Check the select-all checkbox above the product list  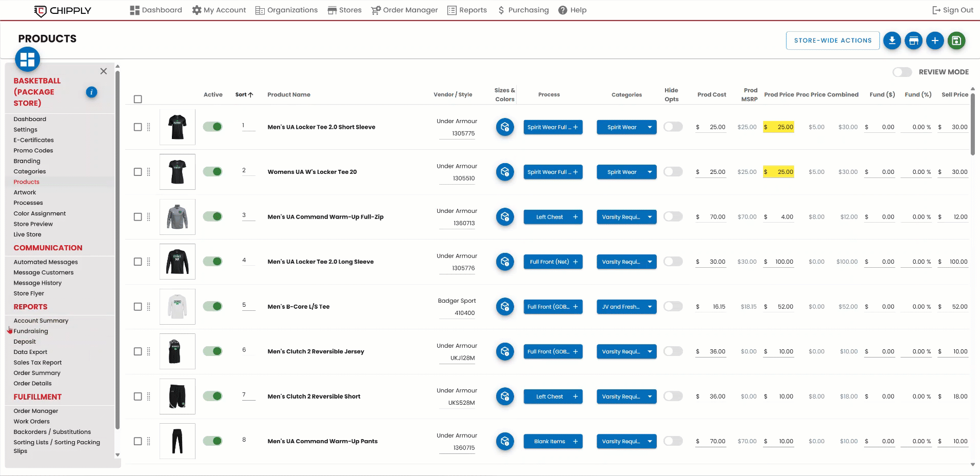138,98
